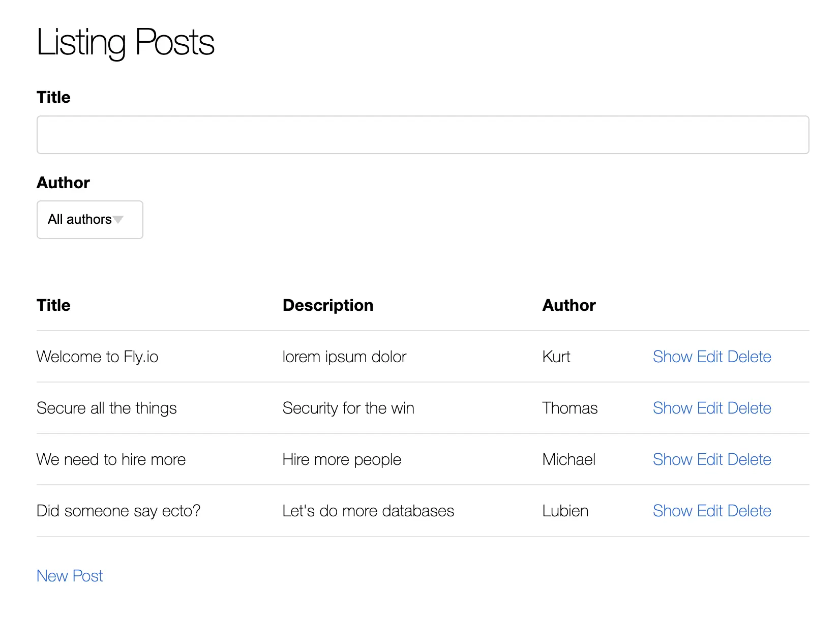Show the We need to hire more post
The height and width of the screenshot is (644, 840).
(x=672, y=459)
